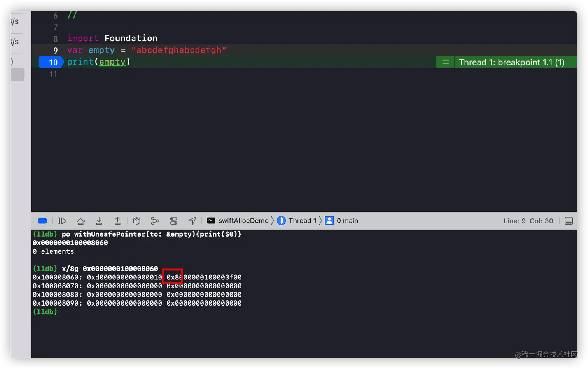588x369 pixels.
Task: Click the final lldb console prompt
Action: [45, 312]
